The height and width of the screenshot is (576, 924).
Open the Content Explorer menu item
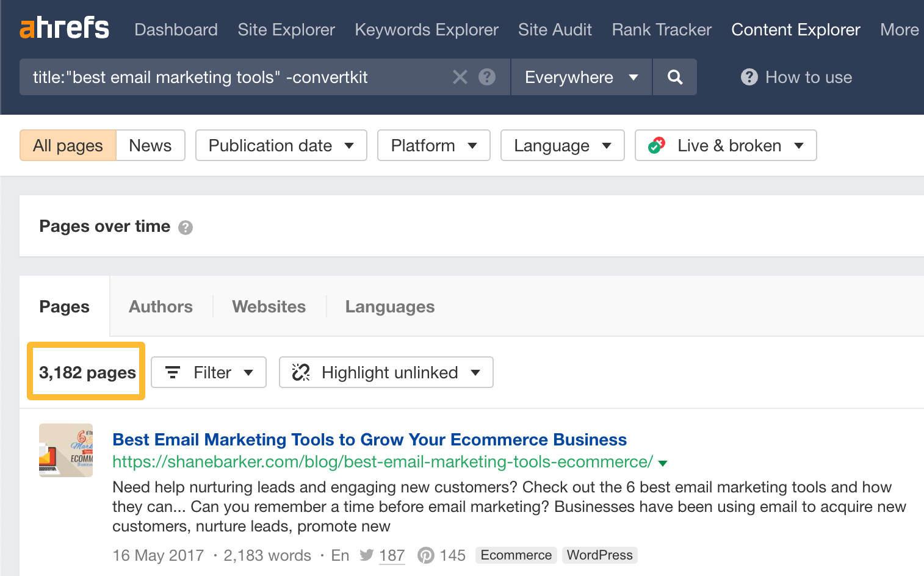pos(795,29)
